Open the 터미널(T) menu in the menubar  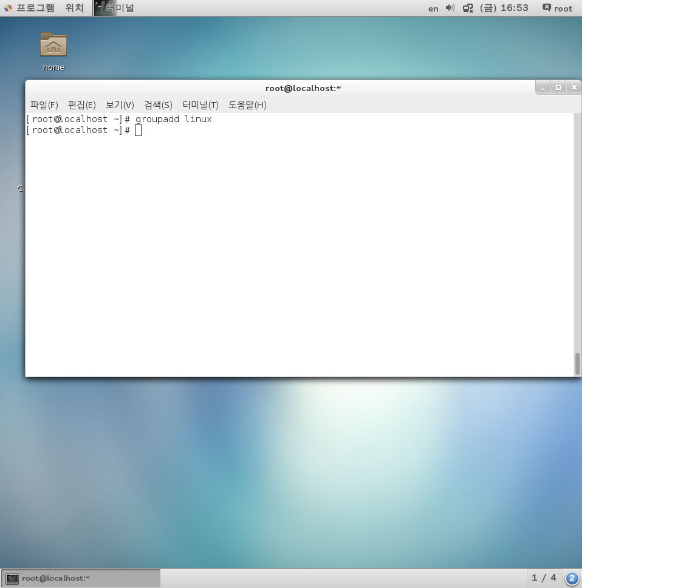(x=200, y=105)
